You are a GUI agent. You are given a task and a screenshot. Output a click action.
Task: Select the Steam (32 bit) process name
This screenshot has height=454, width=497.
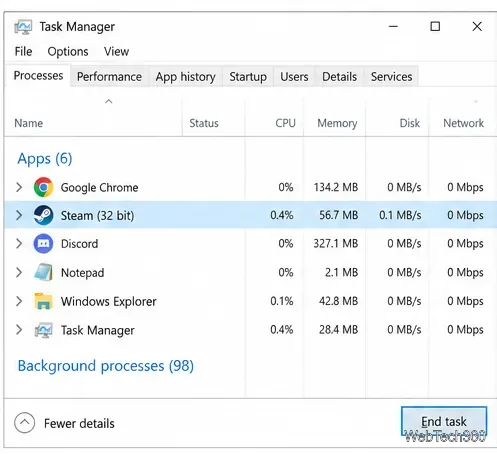point(97,216)
